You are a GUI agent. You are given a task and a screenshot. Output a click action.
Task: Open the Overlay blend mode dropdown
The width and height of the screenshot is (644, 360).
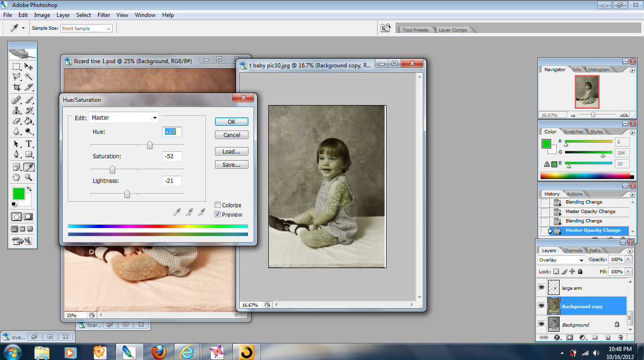(561, 260)
